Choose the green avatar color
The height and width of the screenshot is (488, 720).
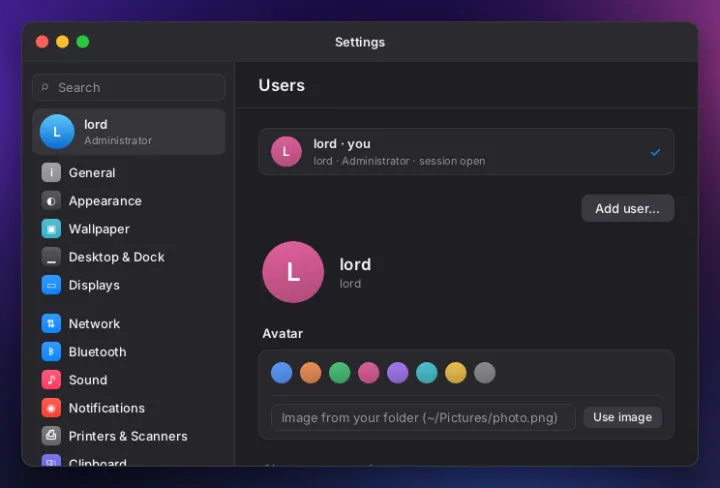[339, 372]
